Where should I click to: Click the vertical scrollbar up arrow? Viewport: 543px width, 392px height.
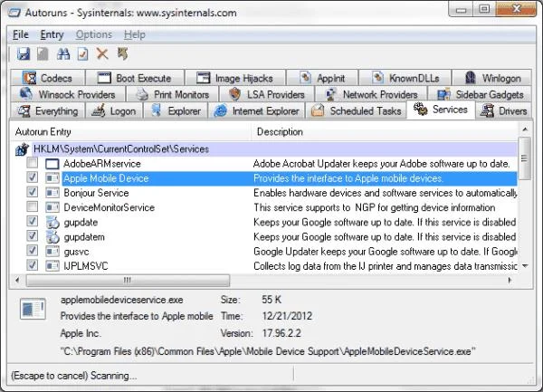click(x=525, y=129)
